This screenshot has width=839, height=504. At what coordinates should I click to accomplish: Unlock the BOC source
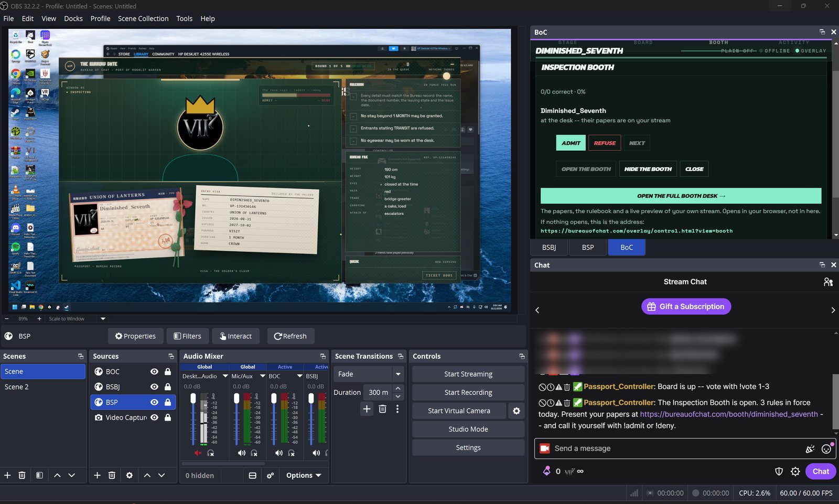[x=168, y=371]
